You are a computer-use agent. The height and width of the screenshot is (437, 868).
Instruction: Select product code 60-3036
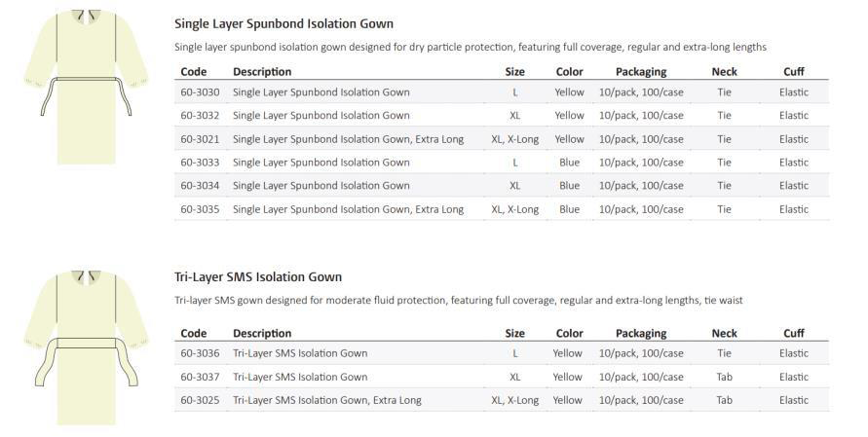[200, 353]
